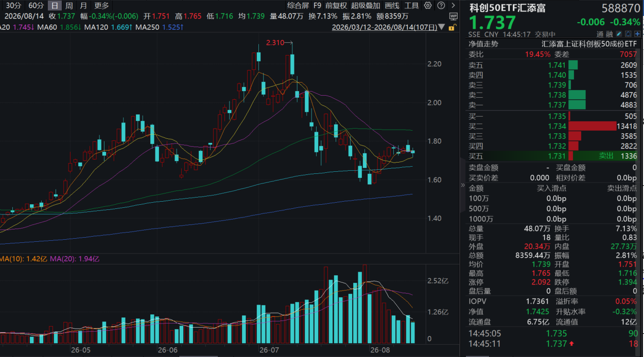Click the 2026/03/12-2026/08/14 date range link
This screenshot has width=644, height=357.
(x=385, y=27)
